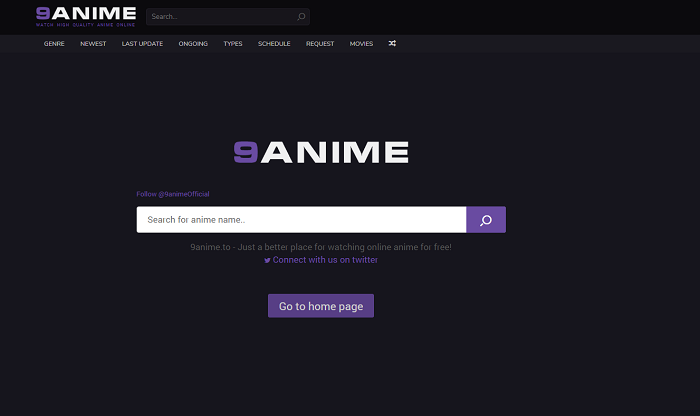700x416 pixels.
Task: View the Schedule page
Action: pos(274,43)
